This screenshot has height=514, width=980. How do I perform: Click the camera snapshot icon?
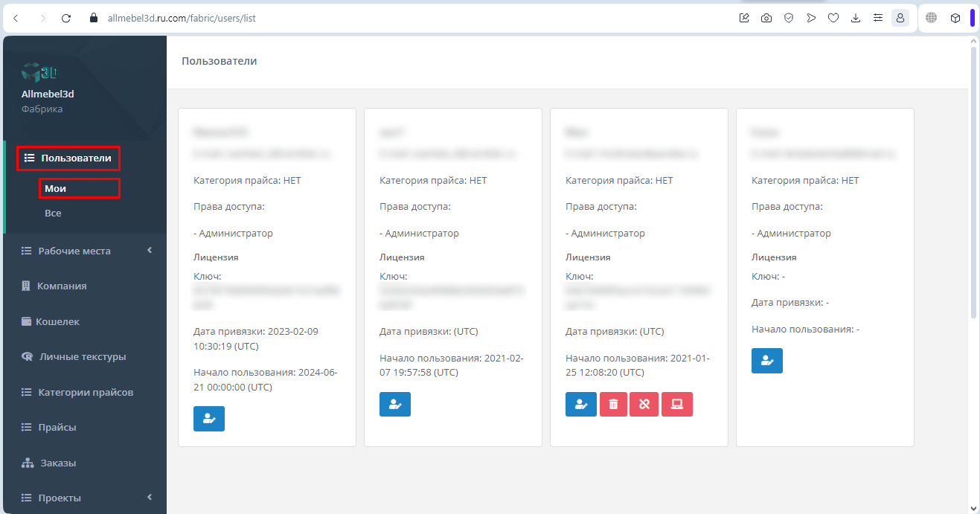click(x=766, y=18)
